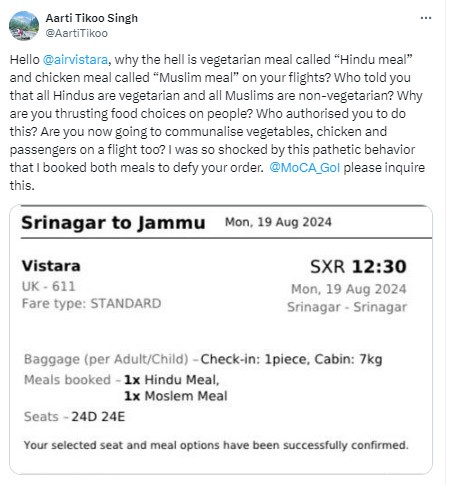Open the @airvistara mention
The height and width of the screenshot is (485, 449).
(75, 60)
